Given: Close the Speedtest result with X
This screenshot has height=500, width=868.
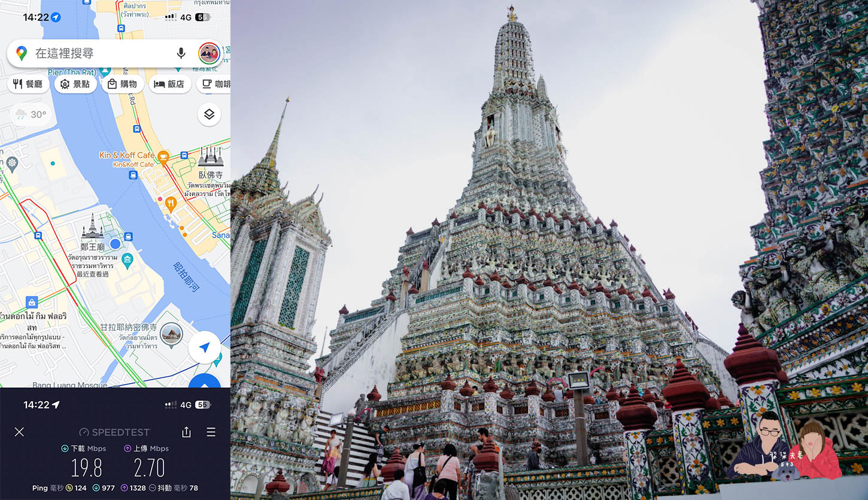Looking at the screenshot, I should pos(19,432).
